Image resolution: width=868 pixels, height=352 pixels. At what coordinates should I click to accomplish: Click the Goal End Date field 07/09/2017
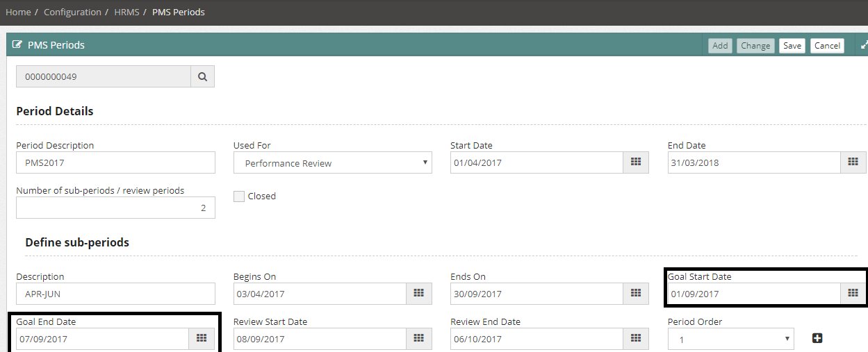[x=102, y=339]
